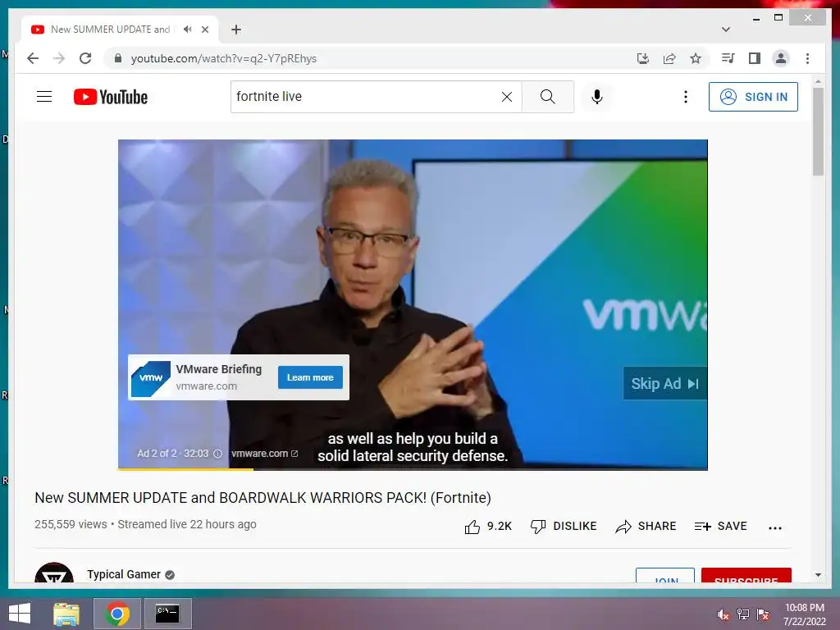Open File Explorer from taskbar

[x=66, y=614]
